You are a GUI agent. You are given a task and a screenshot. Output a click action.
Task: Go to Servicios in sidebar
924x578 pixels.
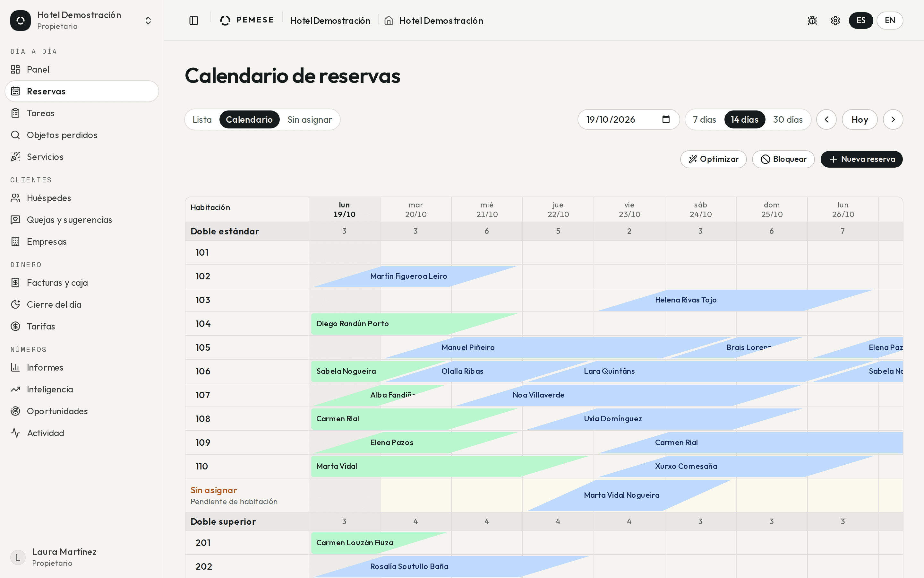(82, 157)
